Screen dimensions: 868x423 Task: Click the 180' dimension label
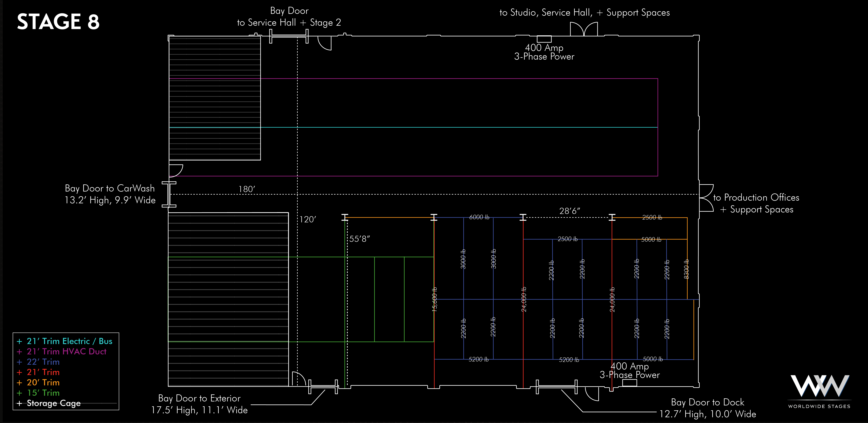click(247, 189)
